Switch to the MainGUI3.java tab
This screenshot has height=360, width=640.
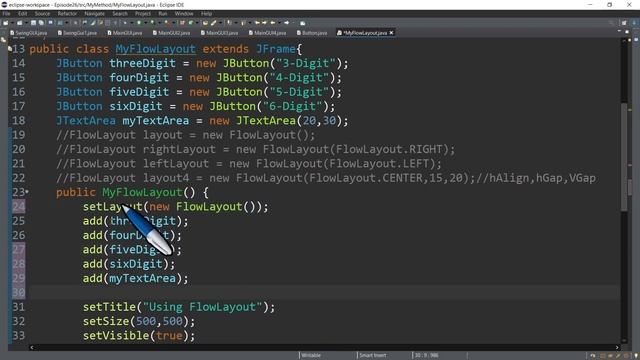pyautogui.click(x=220, y=33)
